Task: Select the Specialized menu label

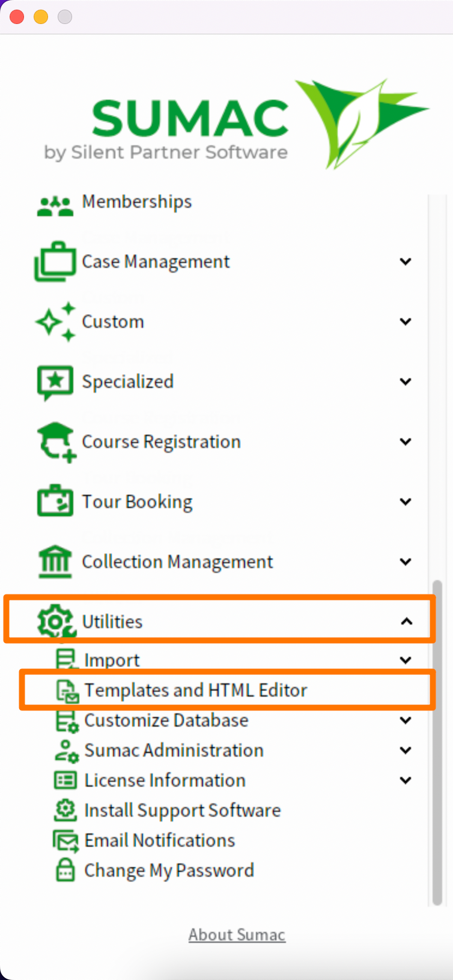Action: tap(128, 382)
